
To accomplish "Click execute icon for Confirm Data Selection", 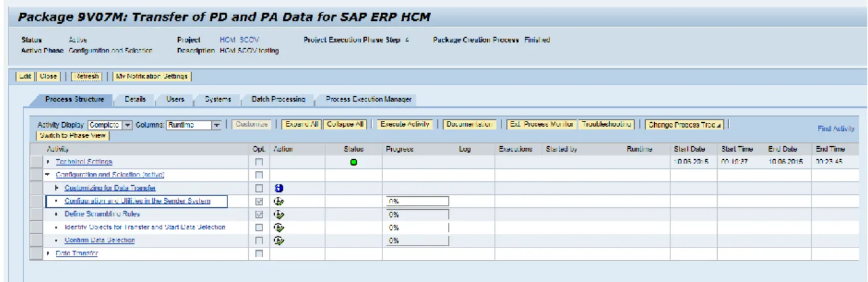I will coord(279,240).
